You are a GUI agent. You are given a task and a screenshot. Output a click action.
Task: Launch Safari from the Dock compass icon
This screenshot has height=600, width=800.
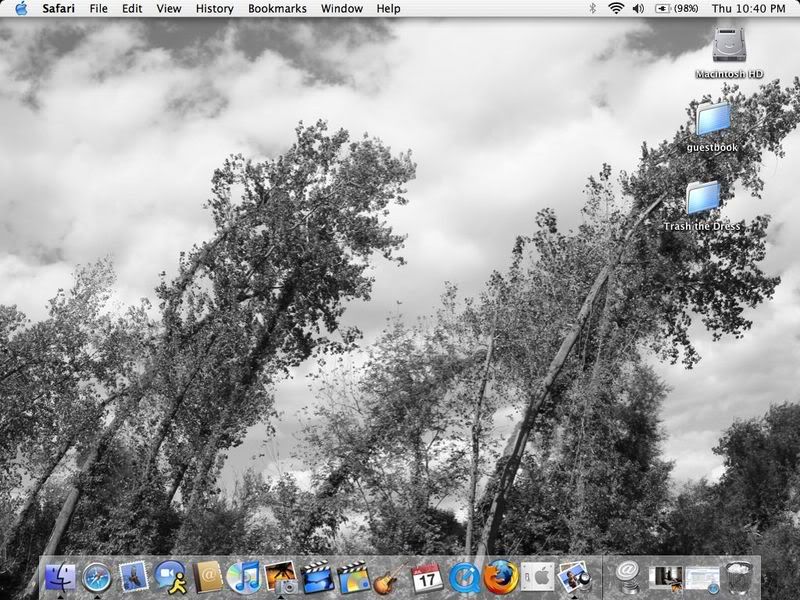coord(96,578)
